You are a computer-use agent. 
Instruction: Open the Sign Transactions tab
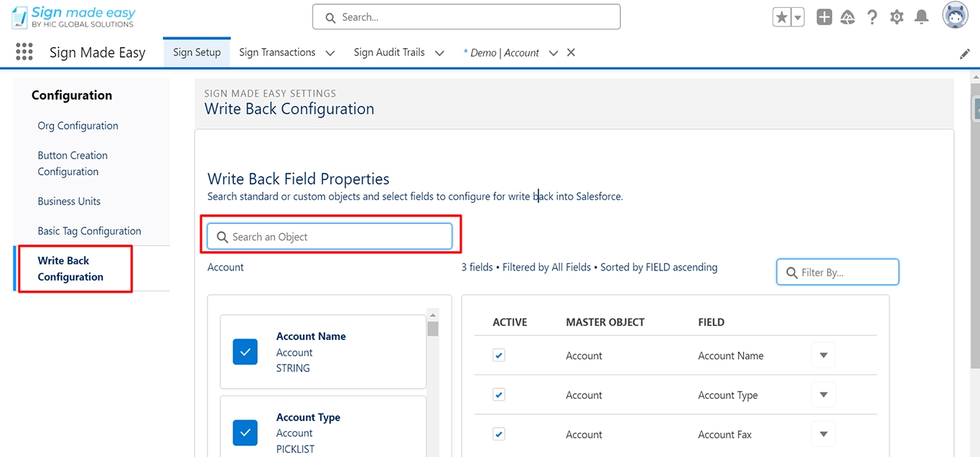point(277,52)
